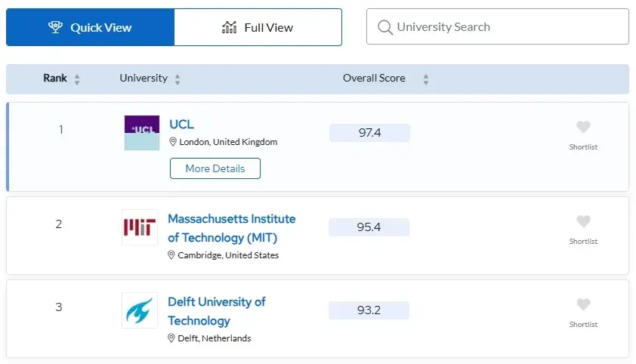Click the UCL logo thumbnail
This screenshot has height=364, width=636.
[x=142, y=133]
